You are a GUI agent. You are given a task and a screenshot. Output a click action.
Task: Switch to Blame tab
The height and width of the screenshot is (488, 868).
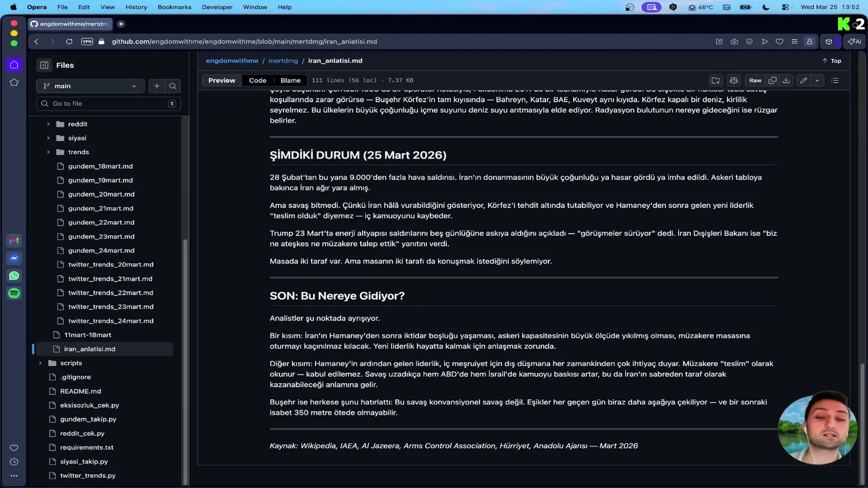click(x=290, y=80)
